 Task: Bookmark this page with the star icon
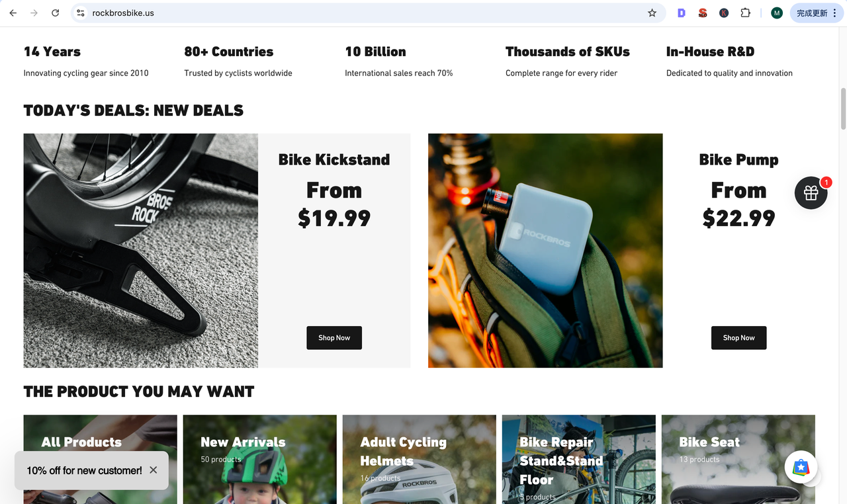tap(652, 13)
